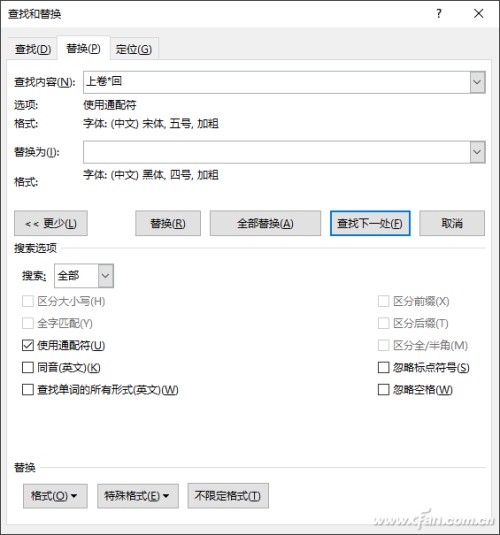Check 查找单词的所有形式(英文) option
The height and width of the screenshot is (535, 500).
tap(28, 390)
